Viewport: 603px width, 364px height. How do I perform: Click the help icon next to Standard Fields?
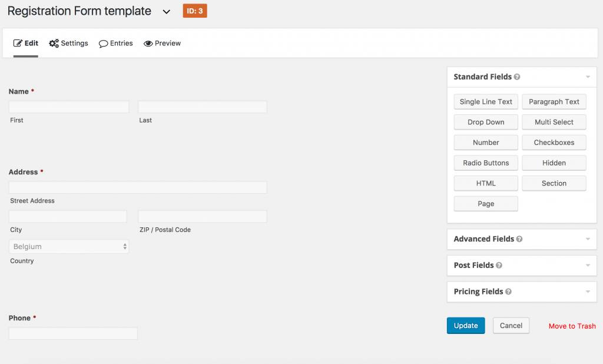coord(517,77)
